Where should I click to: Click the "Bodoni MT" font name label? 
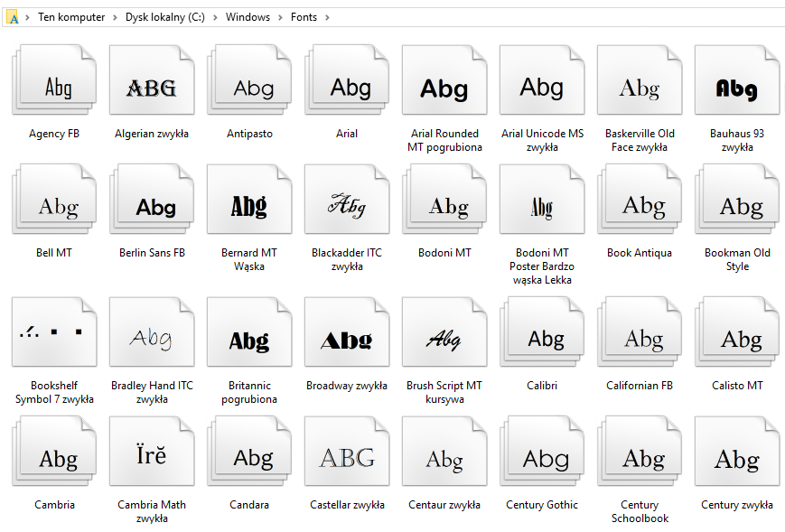coord(444,253)
